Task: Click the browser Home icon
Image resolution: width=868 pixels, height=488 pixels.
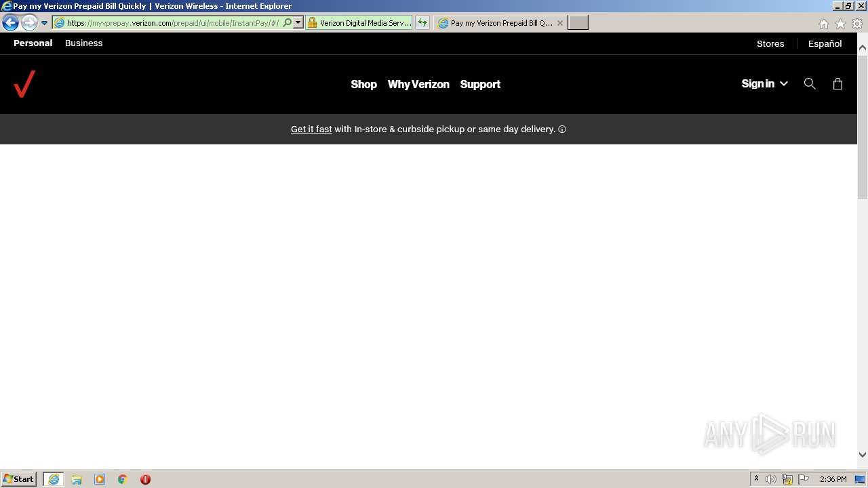Action: (x=823, y=24)
